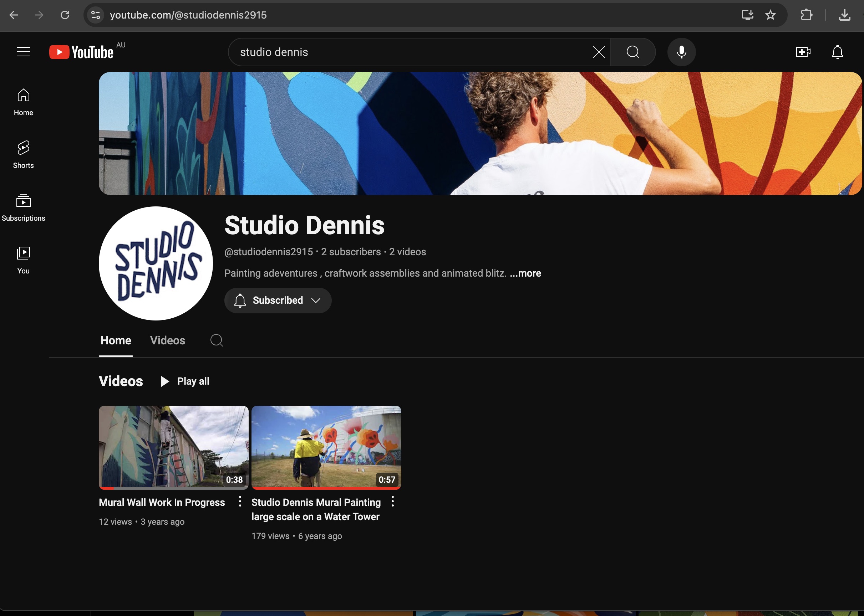Clear the search box with the X

click(x=599, y=52)
